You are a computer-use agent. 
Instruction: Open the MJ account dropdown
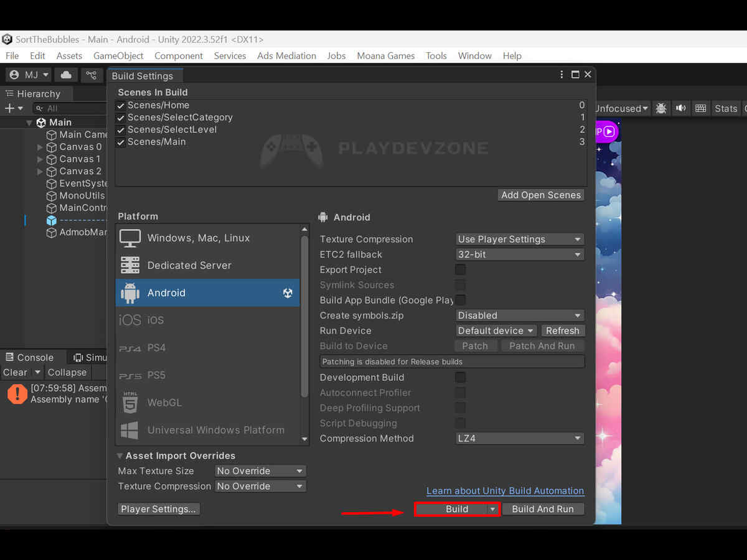coord(30,75)
